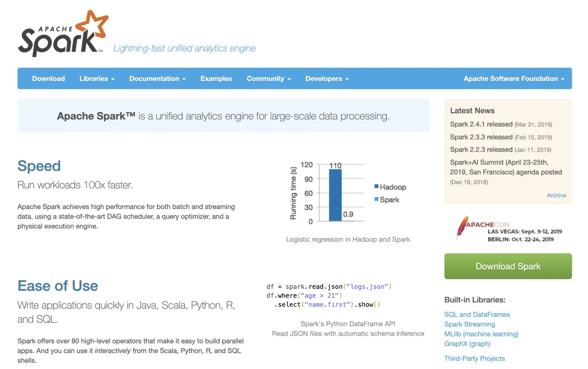Open the Third-Party Projects link
The height and width of the screenshot is (369, 588).
(x=475, y=358)
